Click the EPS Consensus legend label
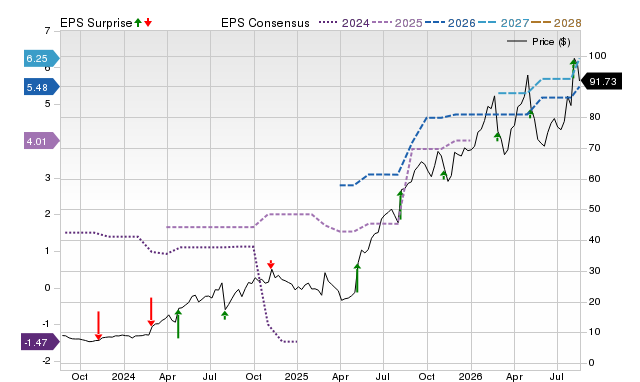Viewport: 640px width, 382px height. click(265, 23)
